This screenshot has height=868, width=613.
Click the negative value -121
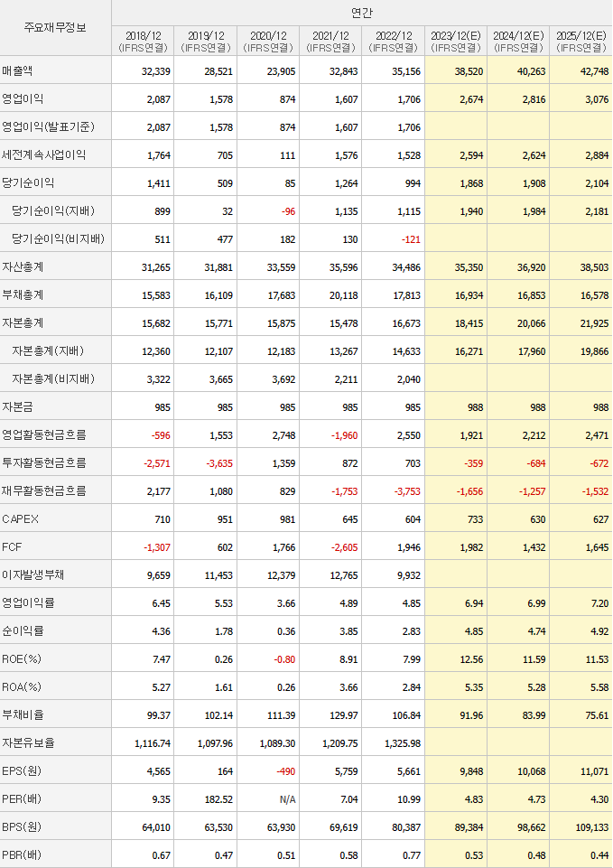coord(411,239)
